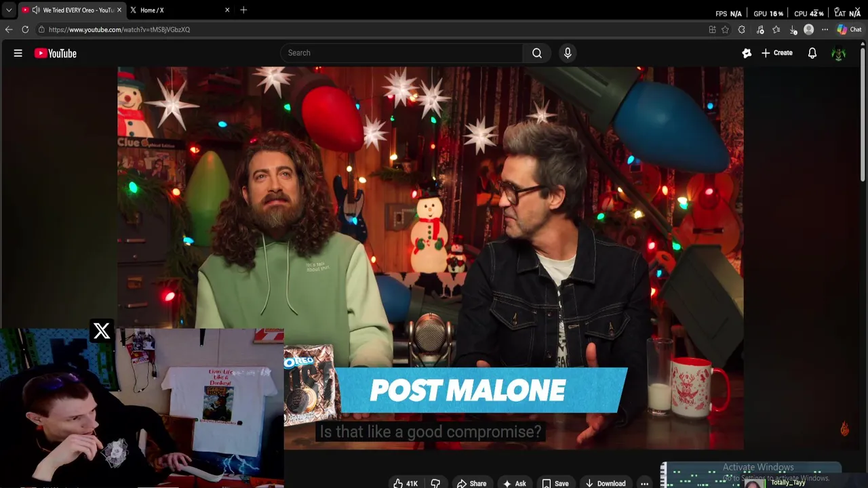
Task: Open the browser downloads icon
Action: (793, 30)
